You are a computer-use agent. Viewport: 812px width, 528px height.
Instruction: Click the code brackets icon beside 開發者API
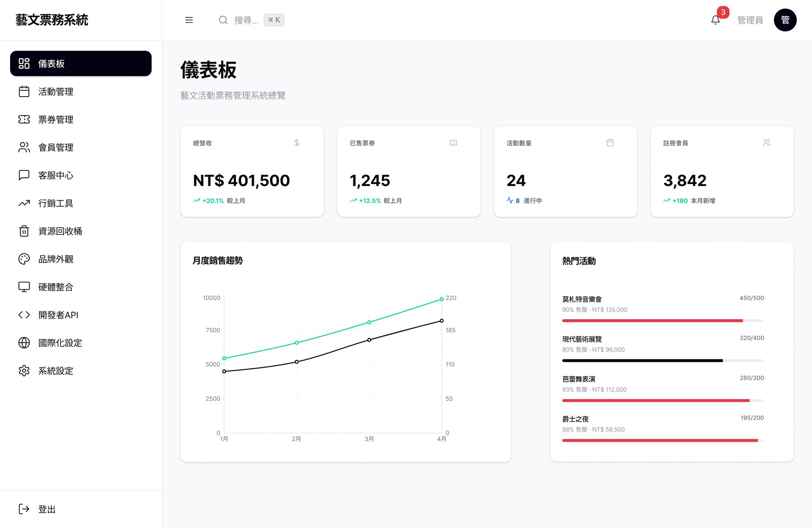click(x=24, y=315)
